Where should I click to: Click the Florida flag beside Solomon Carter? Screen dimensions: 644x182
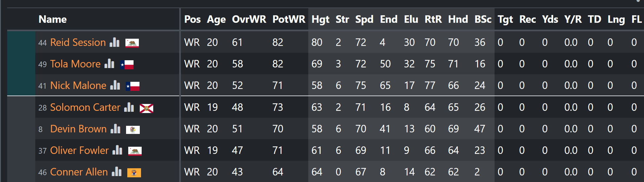coord(146,108)
